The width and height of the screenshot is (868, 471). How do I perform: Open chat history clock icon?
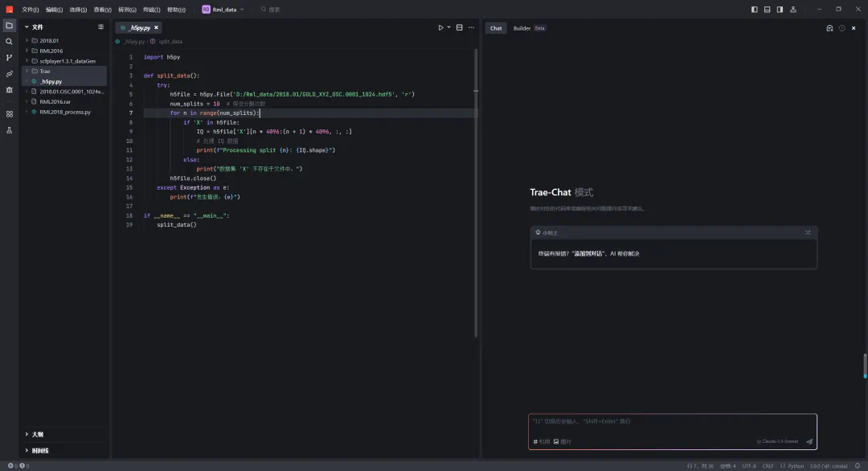pyautogui.click(x=841, y=28)
